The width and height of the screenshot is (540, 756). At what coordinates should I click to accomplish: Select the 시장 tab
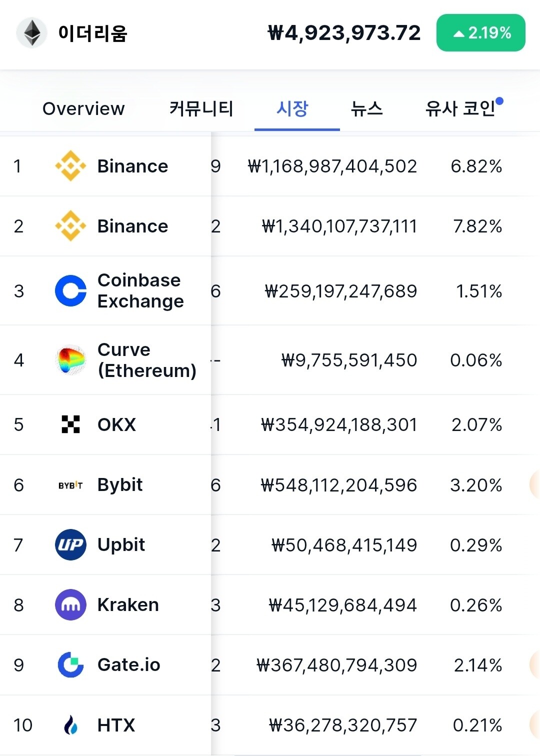[x=292, y=108]
